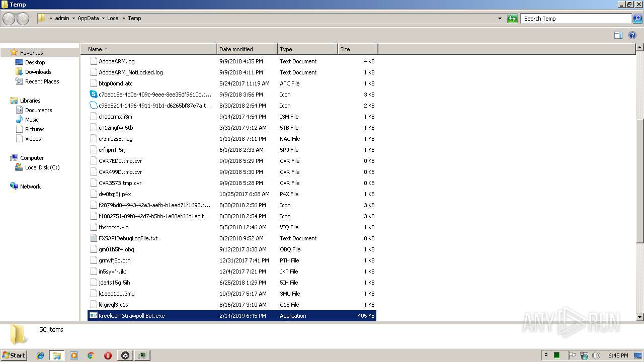This screenshot has height=362, width=644.
Task: Click the Forward navigation arrow button
Action: [23, 19]
